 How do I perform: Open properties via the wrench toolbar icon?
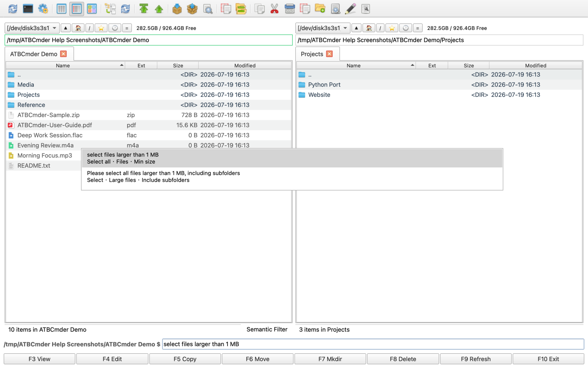366,9
